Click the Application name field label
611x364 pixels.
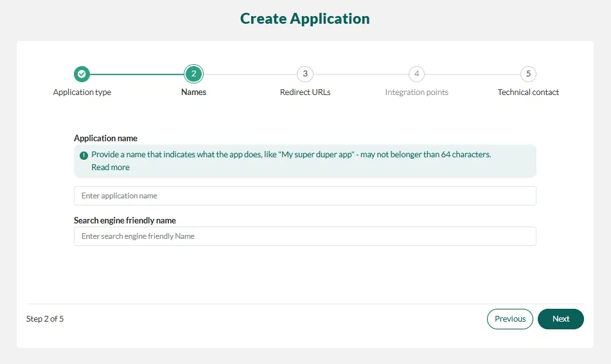click(x=105, y=138)
